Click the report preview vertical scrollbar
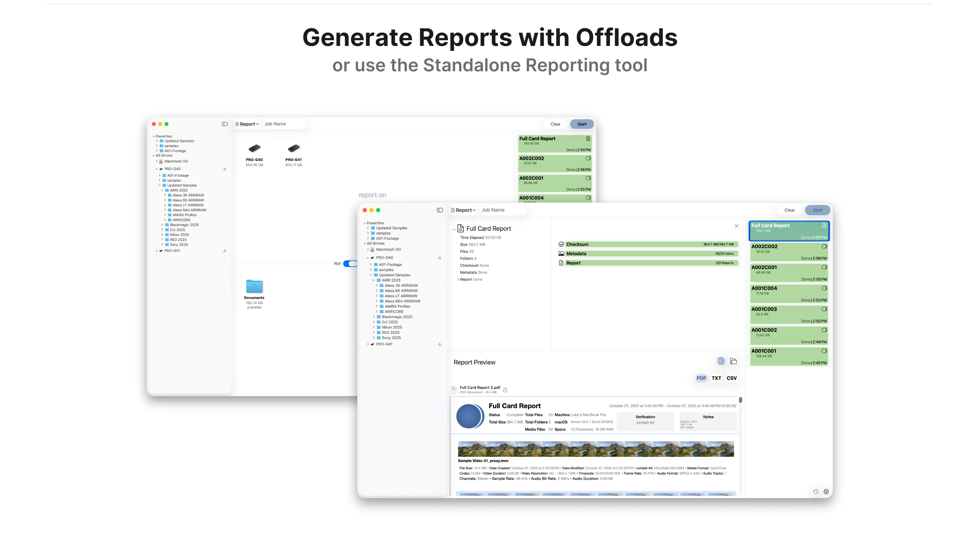Screen dimensions: 980x551 pos(740,400)
